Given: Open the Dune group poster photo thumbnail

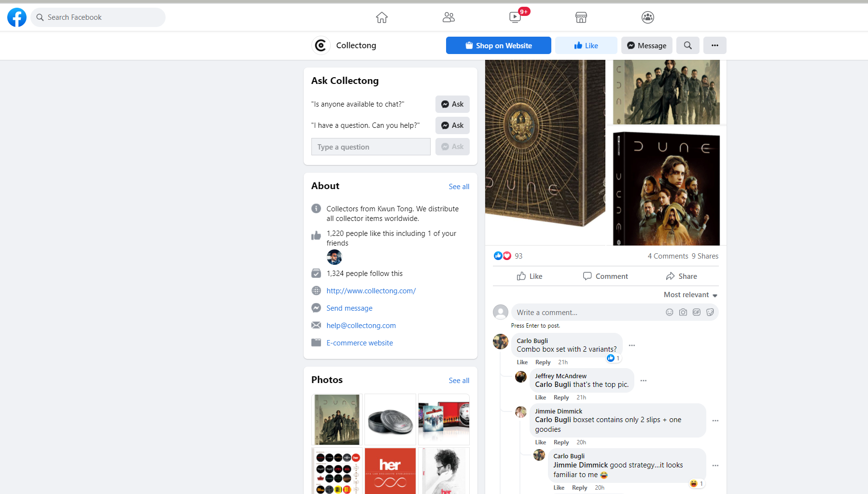Looking at the screenshot, I should pos(337,419).
